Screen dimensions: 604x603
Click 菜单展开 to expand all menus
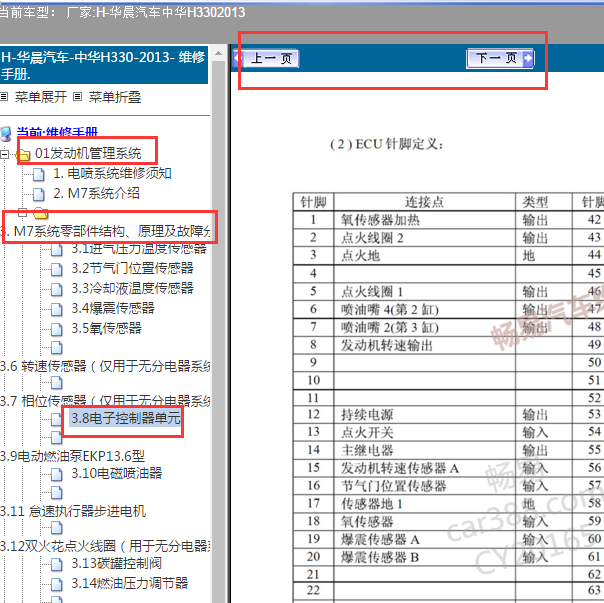40,97
